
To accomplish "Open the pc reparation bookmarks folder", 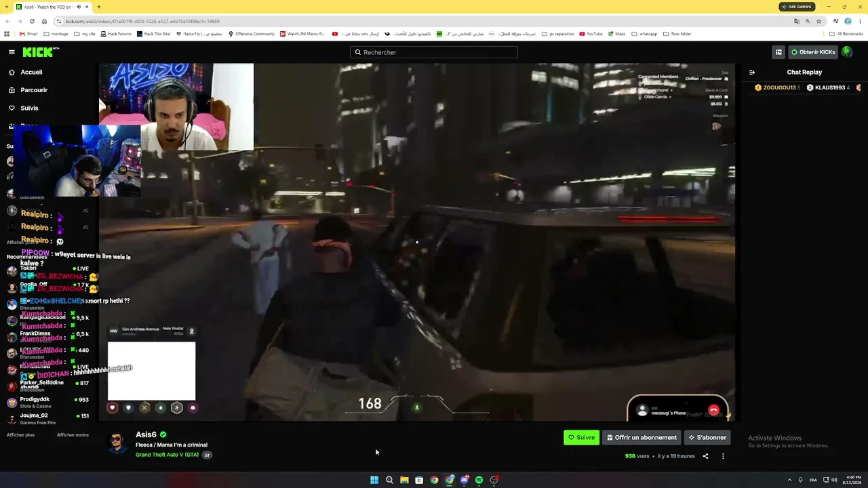I will pos(557,34).
